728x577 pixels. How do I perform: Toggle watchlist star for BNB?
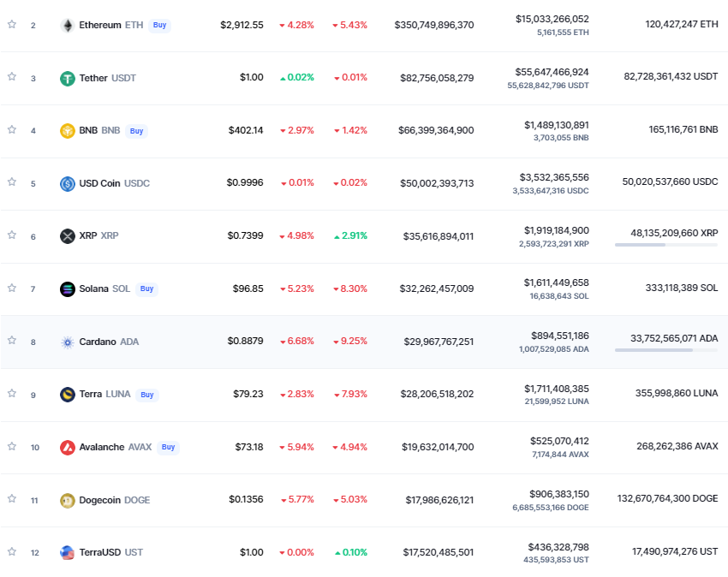pyautogui.click(x=12, y=129)
